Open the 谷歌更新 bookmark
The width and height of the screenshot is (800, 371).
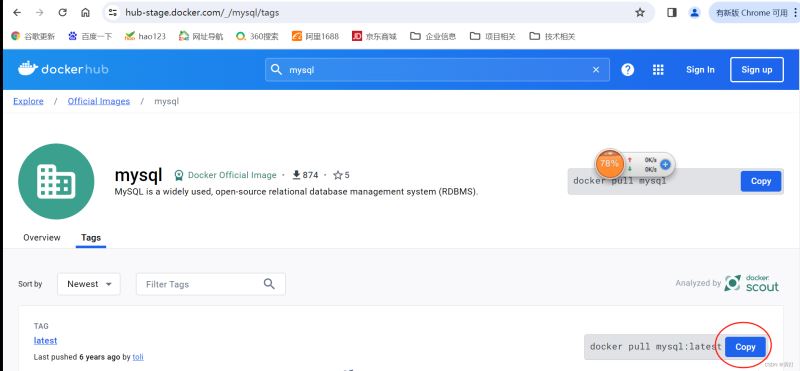pyautogui.click(x=33, y=36)
